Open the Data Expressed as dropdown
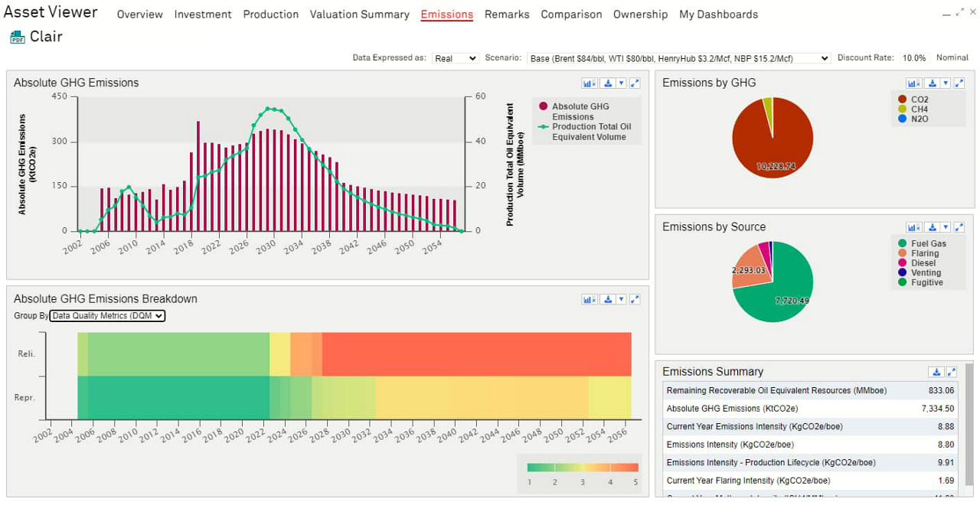 click(455, 58)
